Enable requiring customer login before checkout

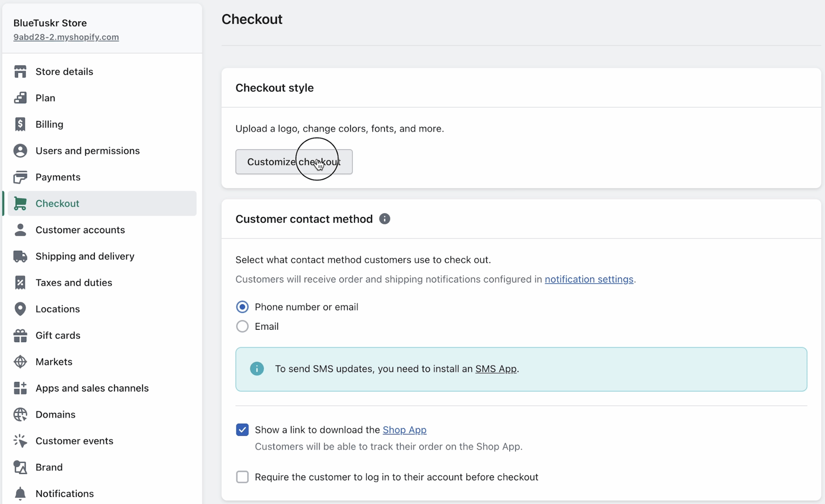[242, 477]
